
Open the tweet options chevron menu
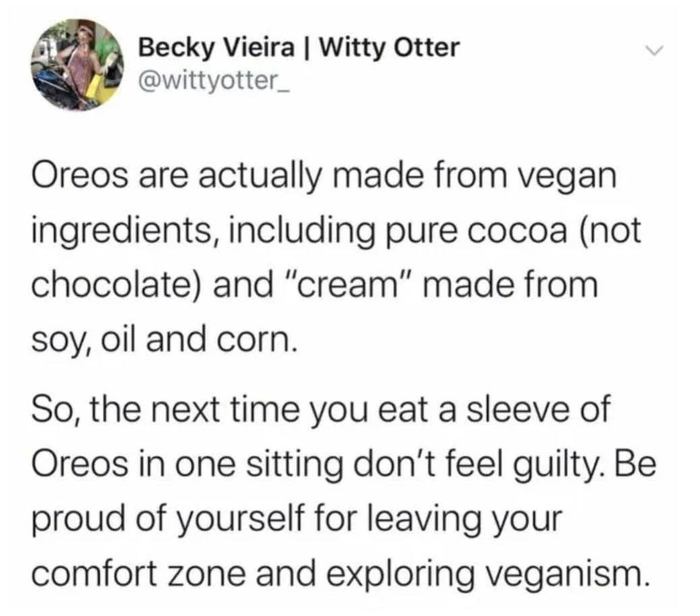(651, 51)
